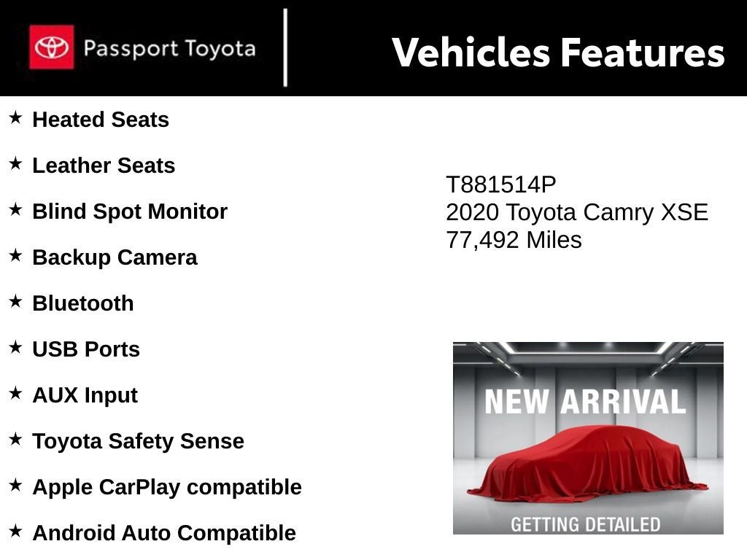
Task: Click the Getting Detailed caption
Action: coord(585,524)
